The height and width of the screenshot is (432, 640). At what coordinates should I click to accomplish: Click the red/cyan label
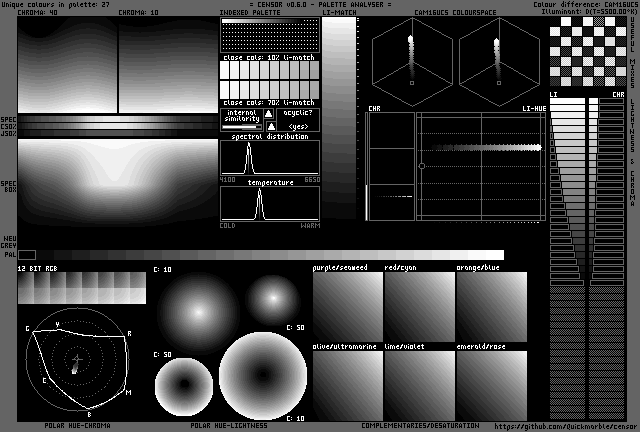tap(400, 268)
